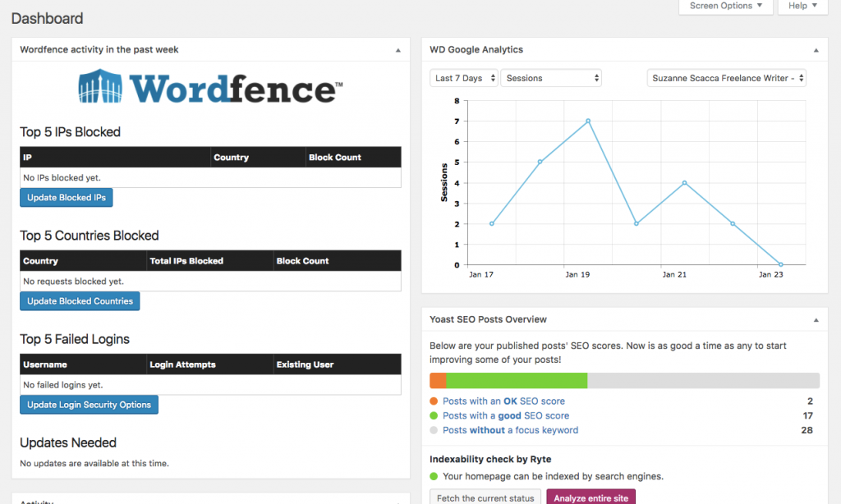The height and width of the screenshot is (504, 841).
Task: Click the green segment of SEO score bar
Action: point(517,381)
